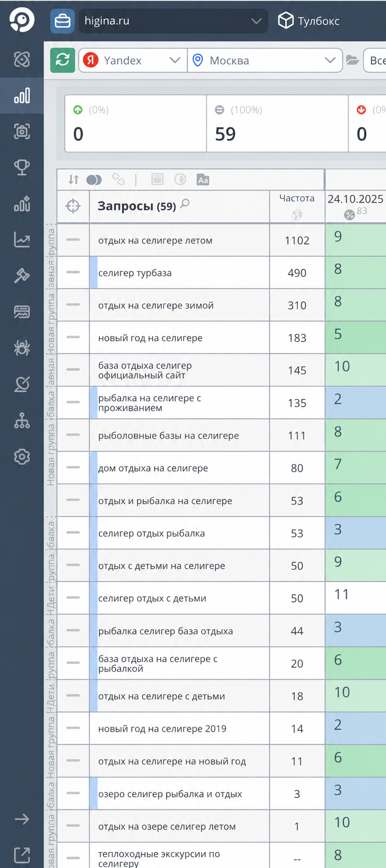The width and height of the screenshot is (386, 868).
Task: Expand the higina.ru project dropdown
Action: (x=173, y=21)
